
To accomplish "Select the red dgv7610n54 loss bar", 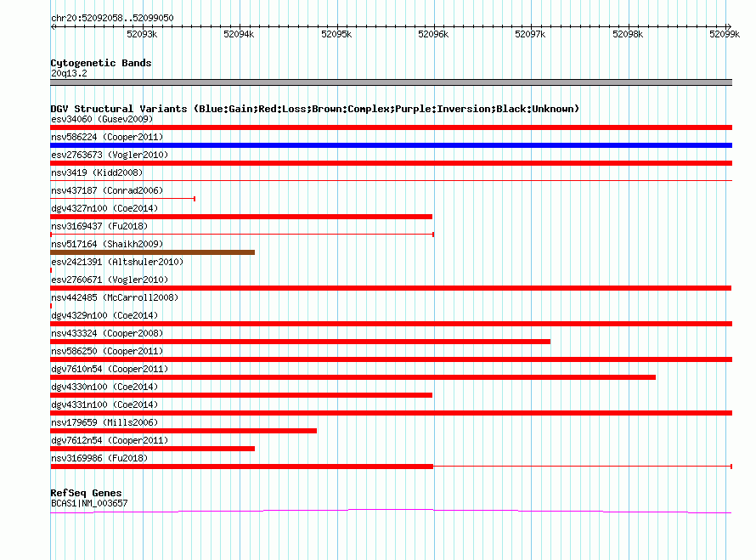I will 353,377.
